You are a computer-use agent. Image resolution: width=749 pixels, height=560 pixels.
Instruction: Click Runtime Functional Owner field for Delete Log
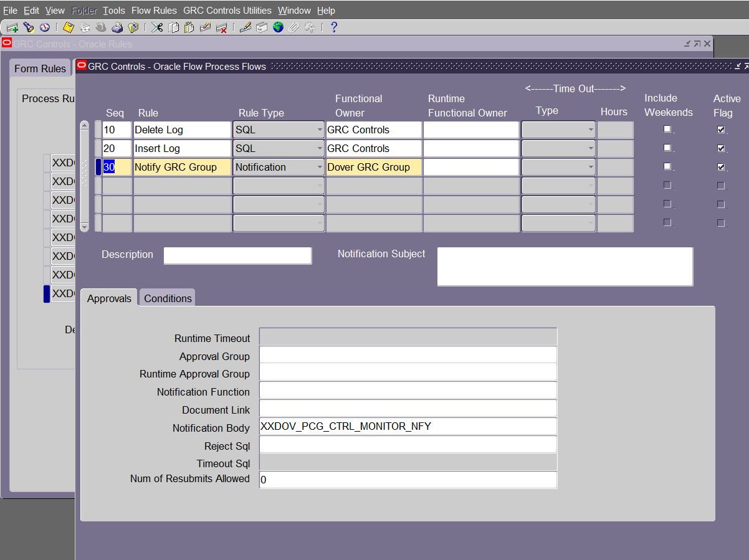471,130
